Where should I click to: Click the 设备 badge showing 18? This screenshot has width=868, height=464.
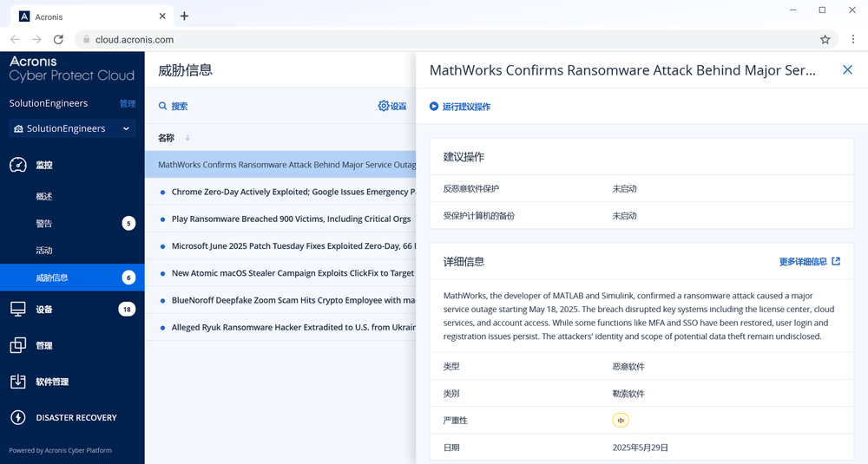click(127, 309)
